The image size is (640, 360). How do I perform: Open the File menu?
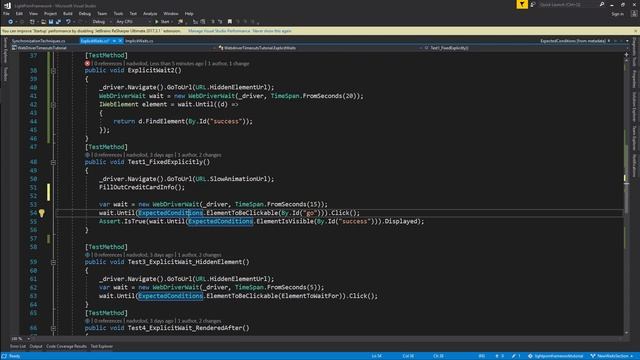7,14
